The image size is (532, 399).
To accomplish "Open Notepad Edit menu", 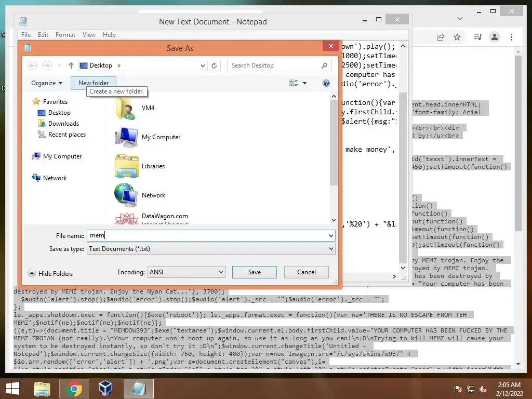I will 43,35.
